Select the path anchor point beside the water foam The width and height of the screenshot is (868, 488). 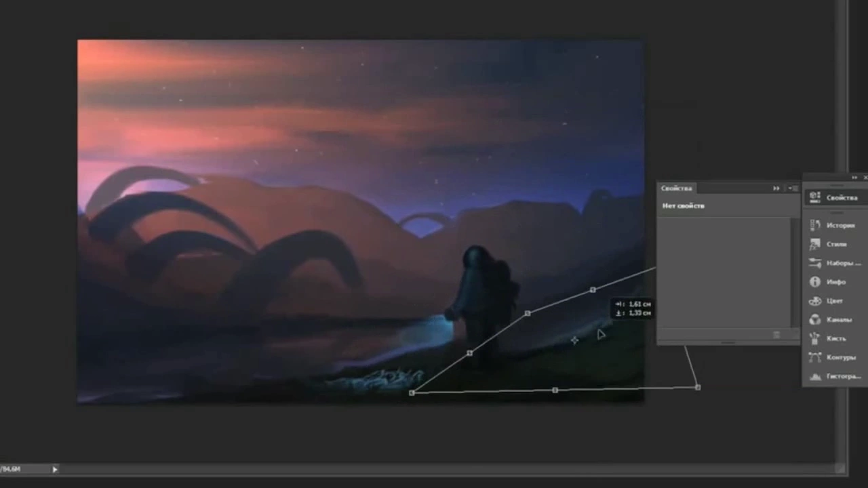click(x=412, y=393)
